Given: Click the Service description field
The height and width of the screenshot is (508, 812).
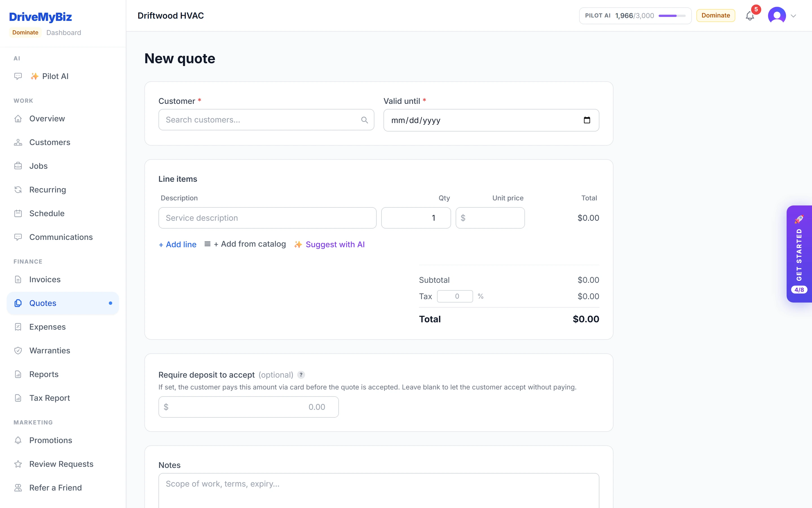Looking at the screenshot, I should (x=267, y=218).
